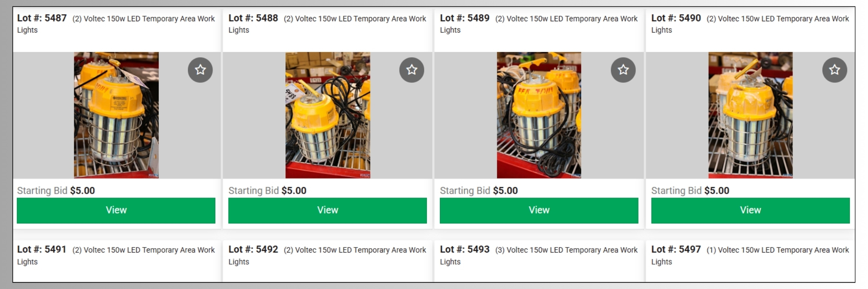Add lot 5490 to favorites with star

[x=835, y=70]
